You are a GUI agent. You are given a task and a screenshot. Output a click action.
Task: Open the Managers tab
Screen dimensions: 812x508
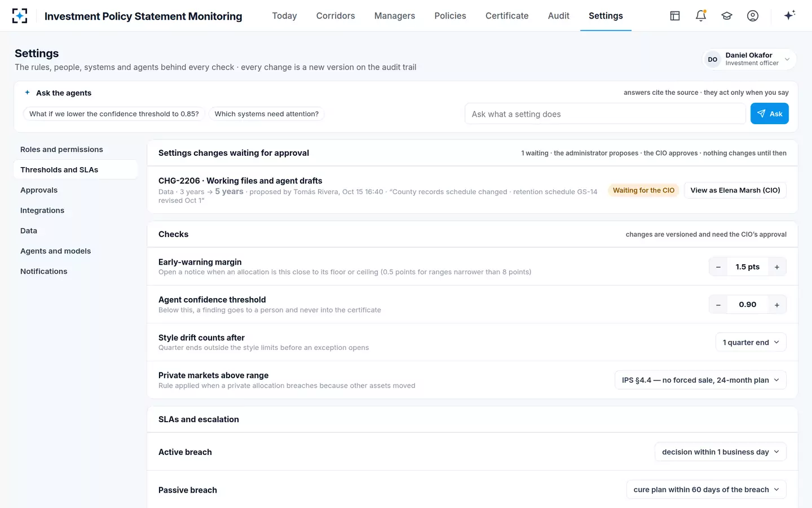(x=395, y=16)
